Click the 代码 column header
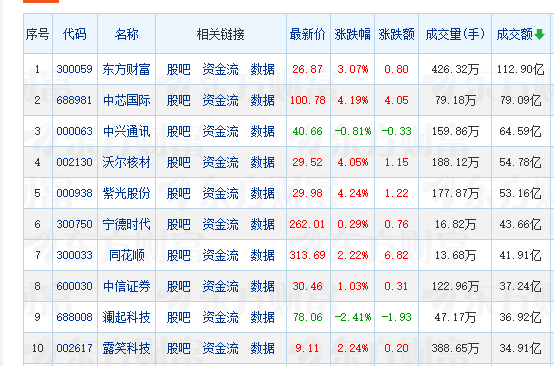The width and height of the screenshot is (554, 366). 75,35
